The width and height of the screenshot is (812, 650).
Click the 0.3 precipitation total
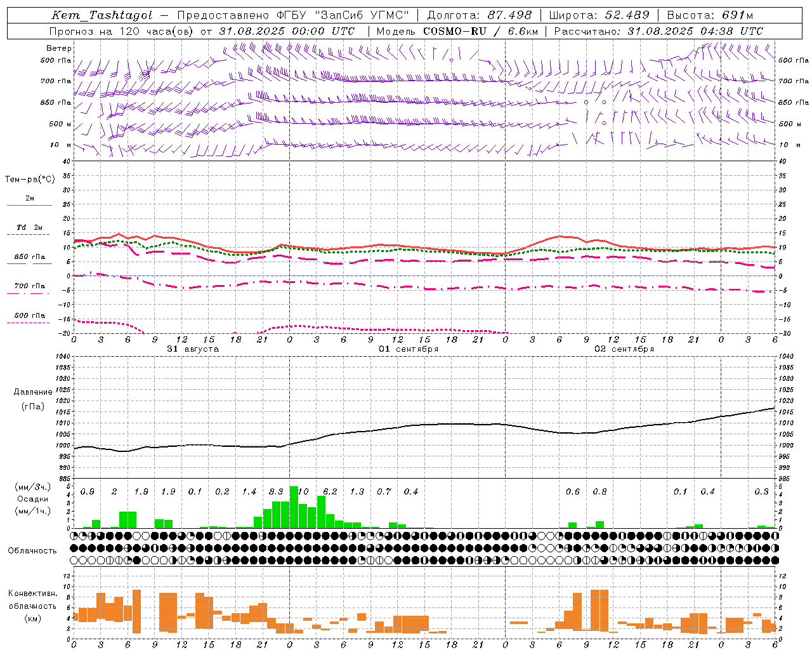click(761, 492)
